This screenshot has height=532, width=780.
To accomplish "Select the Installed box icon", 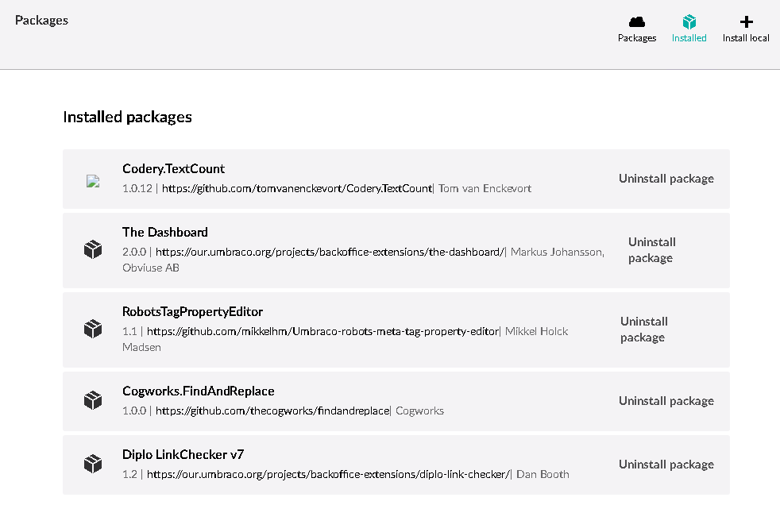I will tap(689, 21).
